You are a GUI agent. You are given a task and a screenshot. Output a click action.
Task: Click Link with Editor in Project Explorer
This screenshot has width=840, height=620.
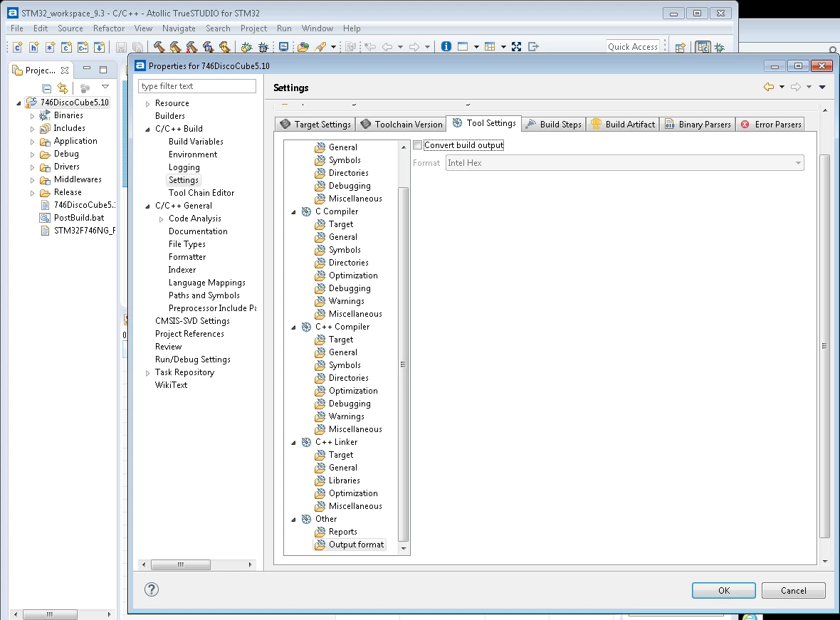click(x=63, y=88)
